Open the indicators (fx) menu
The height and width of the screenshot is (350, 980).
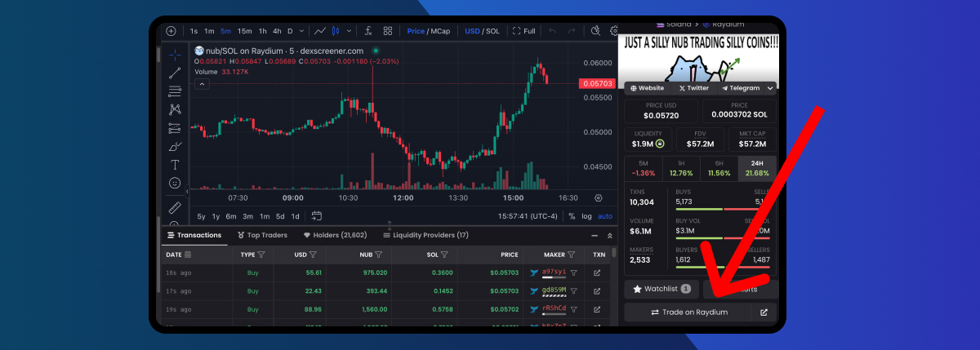(368, 31)
